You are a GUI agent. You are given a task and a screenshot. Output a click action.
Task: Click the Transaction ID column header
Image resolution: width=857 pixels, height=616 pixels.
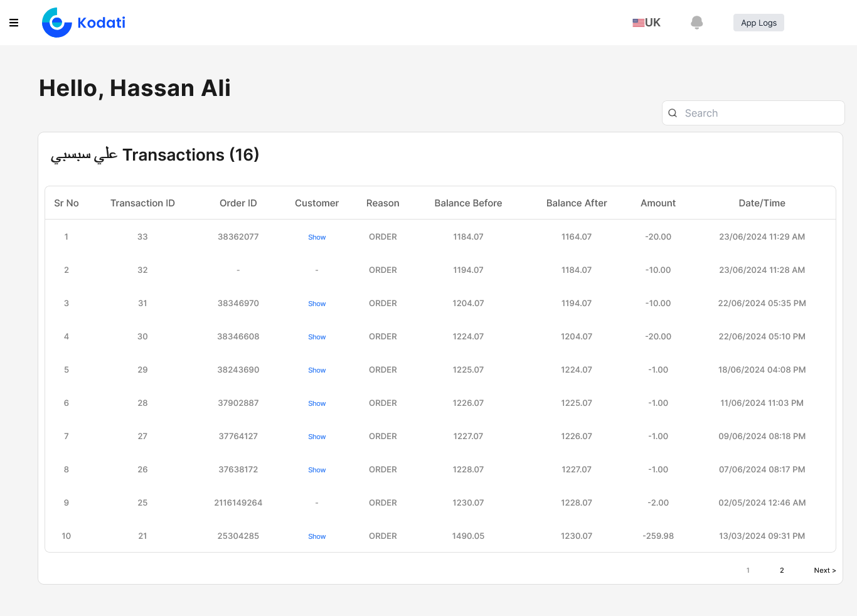click(142, 203)
